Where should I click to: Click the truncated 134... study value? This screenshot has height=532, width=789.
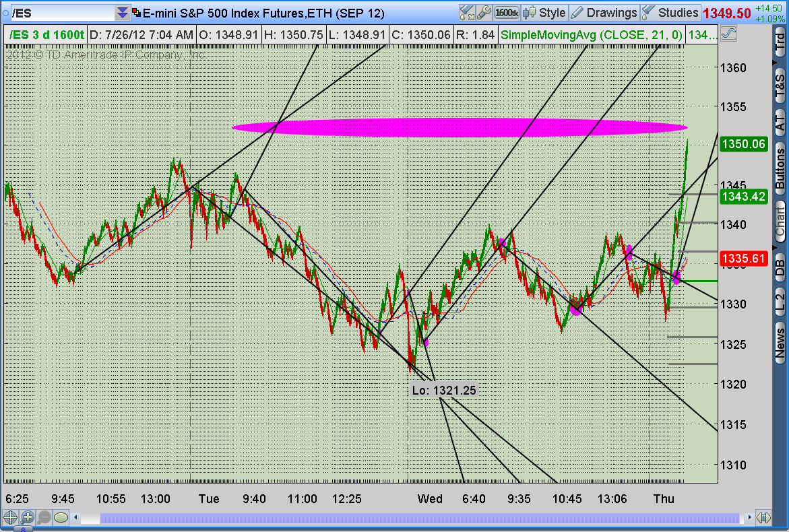click(x=701, y=35)
